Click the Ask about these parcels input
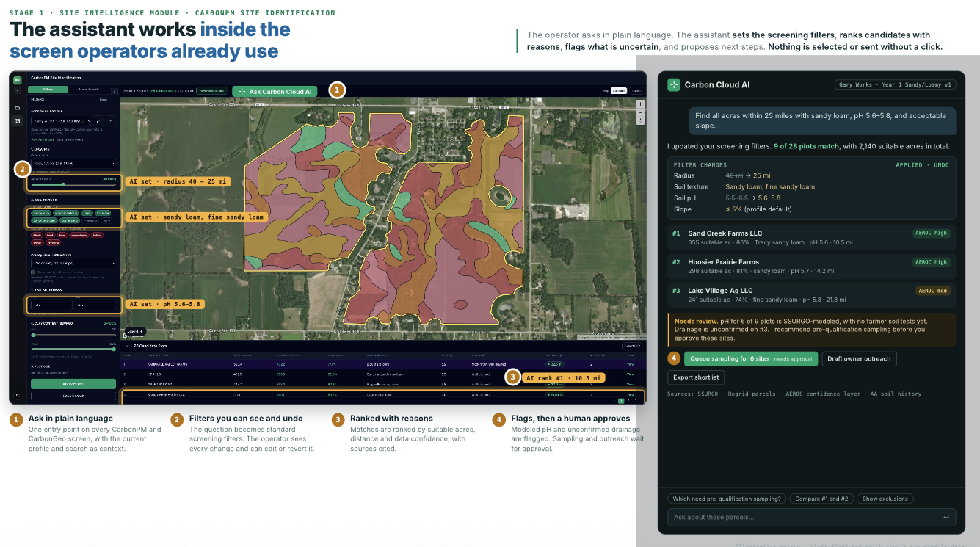980x547 pixels. click(x=811, y=517)
